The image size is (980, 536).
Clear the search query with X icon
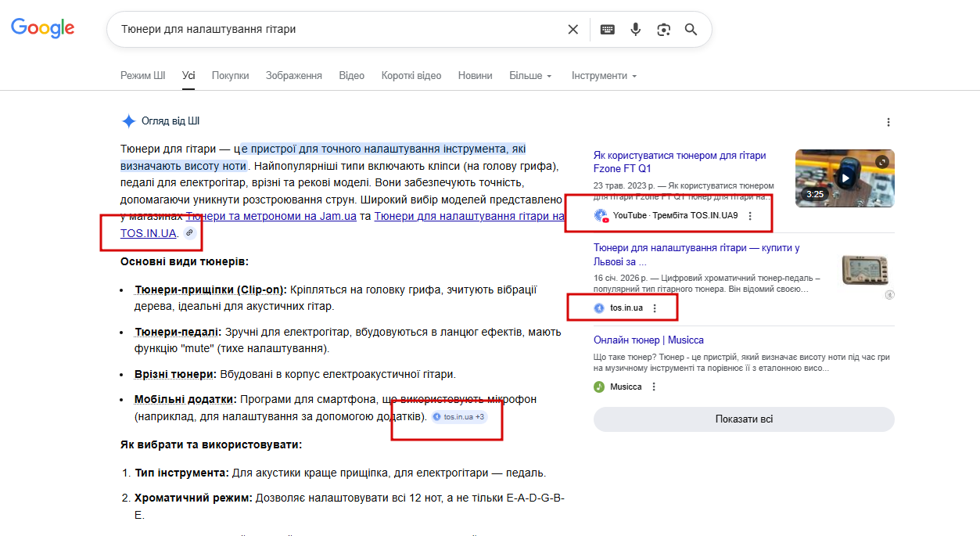pos(573,29)
